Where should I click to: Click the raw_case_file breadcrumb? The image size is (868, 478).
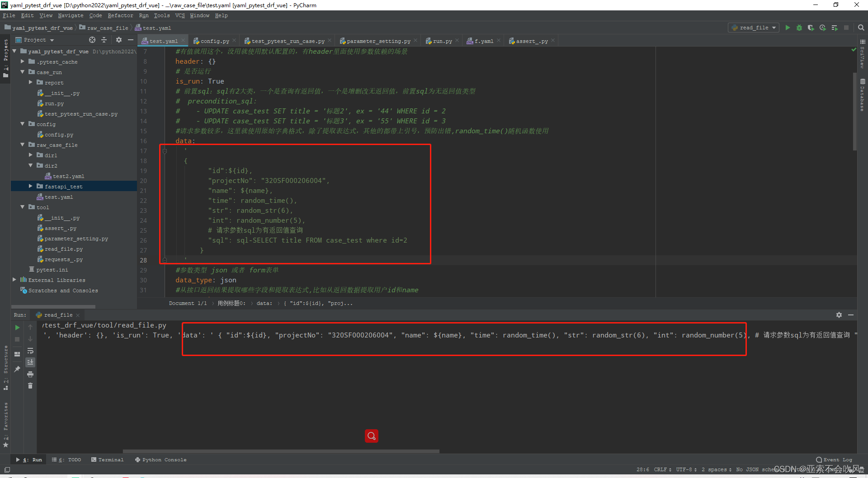pos(104,28)
